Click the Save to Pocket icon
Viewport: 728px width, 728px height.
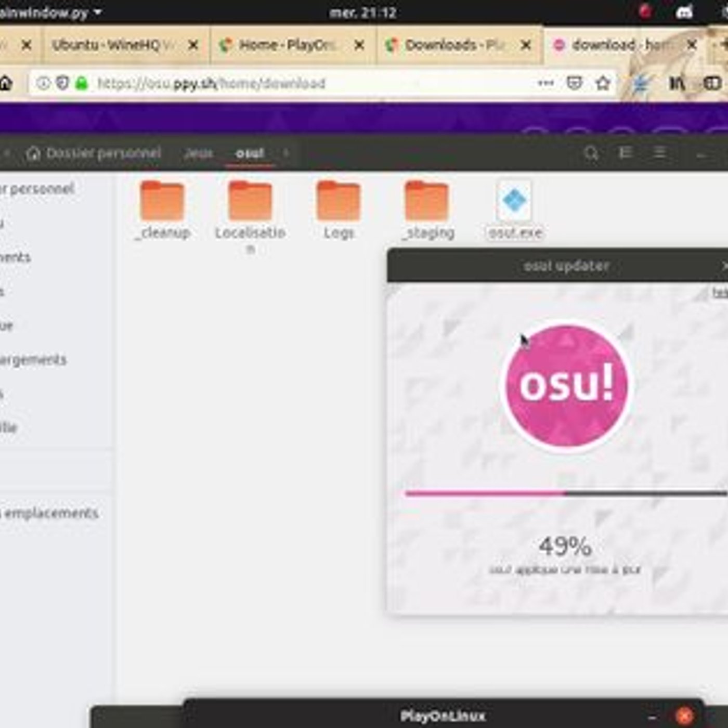tap(575, 83)
